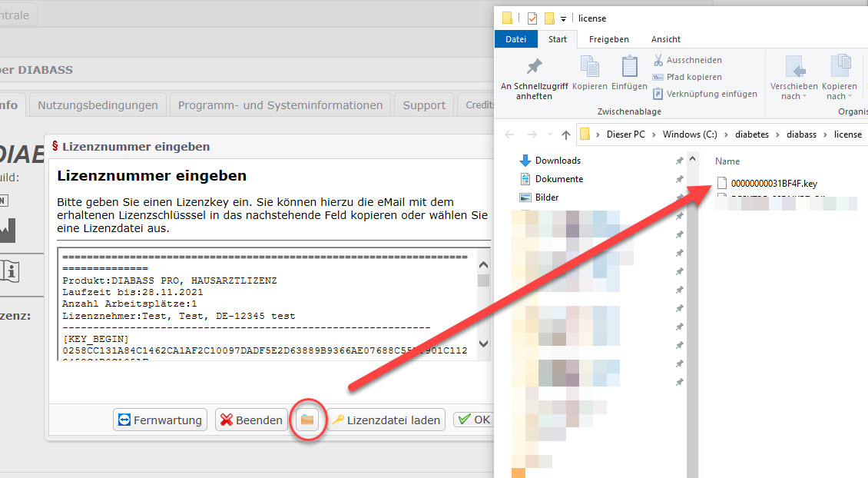
Task: Click inside the license key text field
Action: click(x=269, y=304)
